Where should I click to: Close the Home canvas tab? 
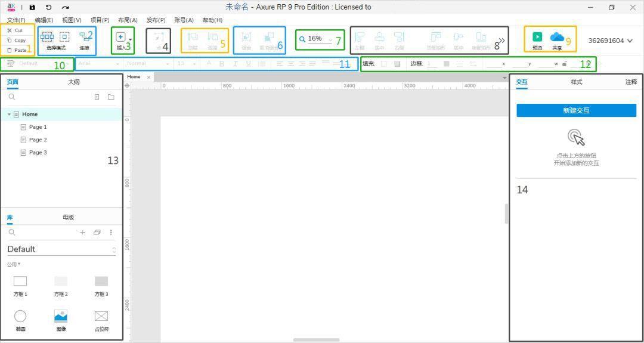tap(148, 77)
